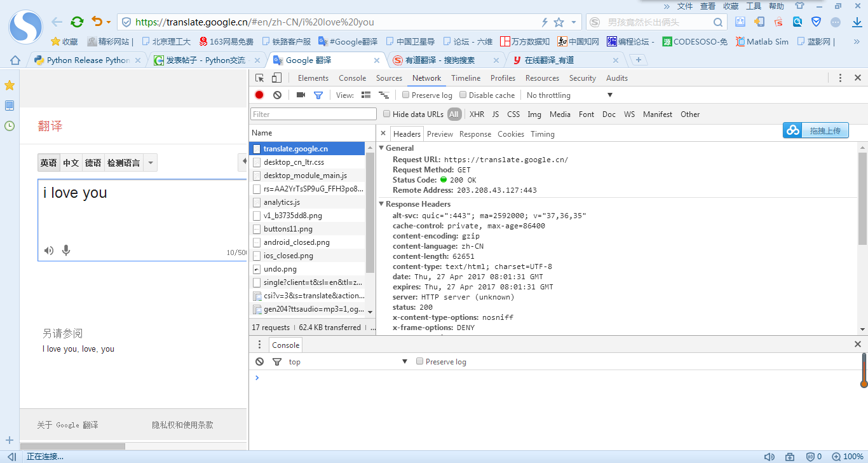
Task: Select the All filter pill
Action: (454, 114)
